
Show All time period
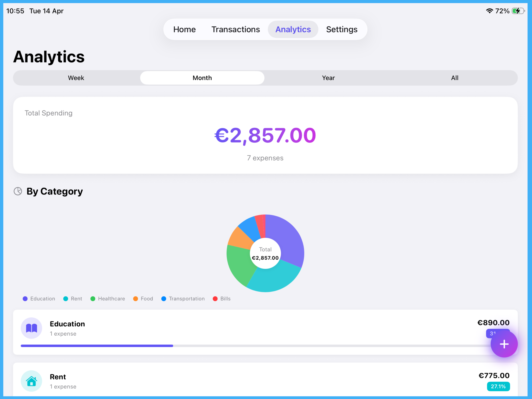point(454,78)
